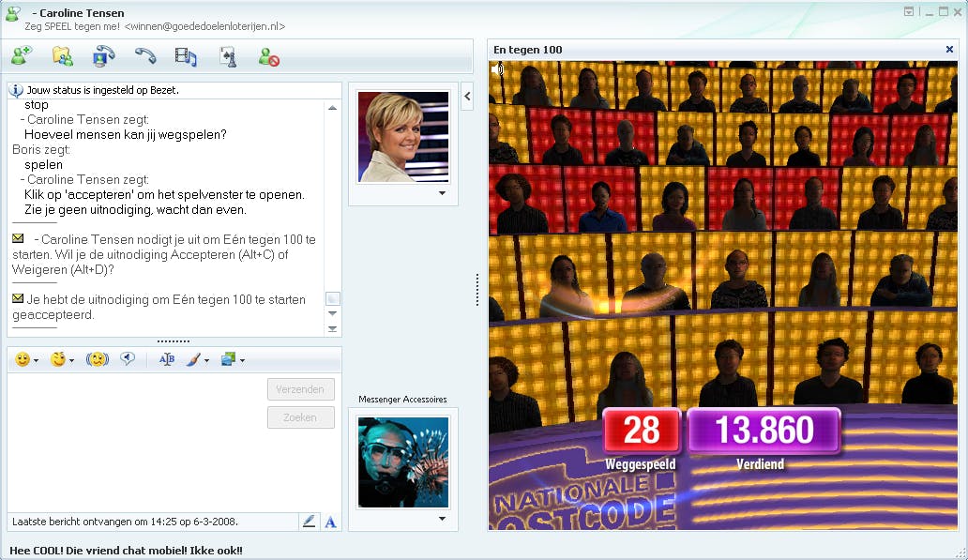The width and height of the screenshot is (968, 560).
Task: Click the accepted invitation envelope icon
Action: (x=18, y=298)
